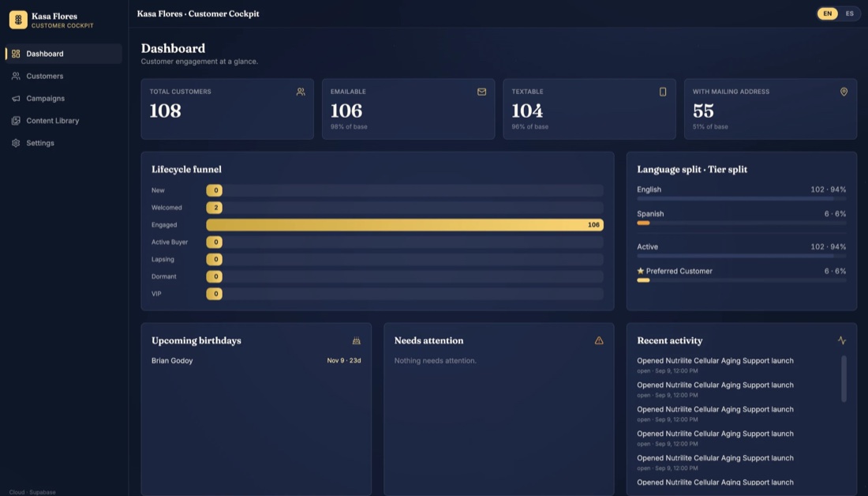Click the With Mailing Address value 55

tap(703, 111)
